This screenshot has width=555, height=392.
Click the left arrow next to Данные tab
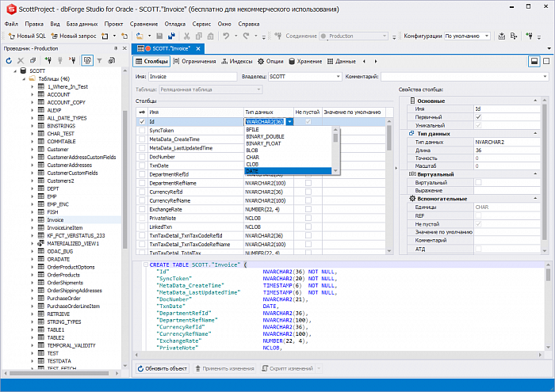pyautogui.click(x=364, y=62)
